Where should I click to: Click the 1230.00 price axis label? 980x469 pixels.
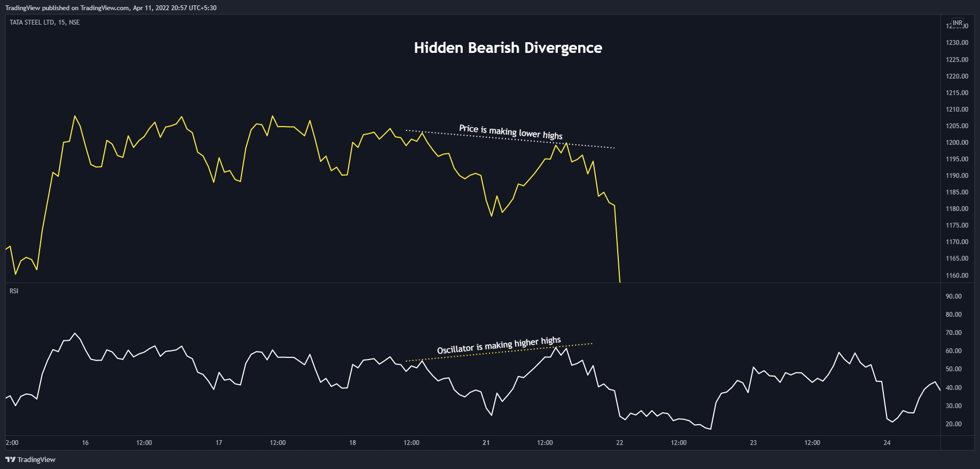(957, 43)
